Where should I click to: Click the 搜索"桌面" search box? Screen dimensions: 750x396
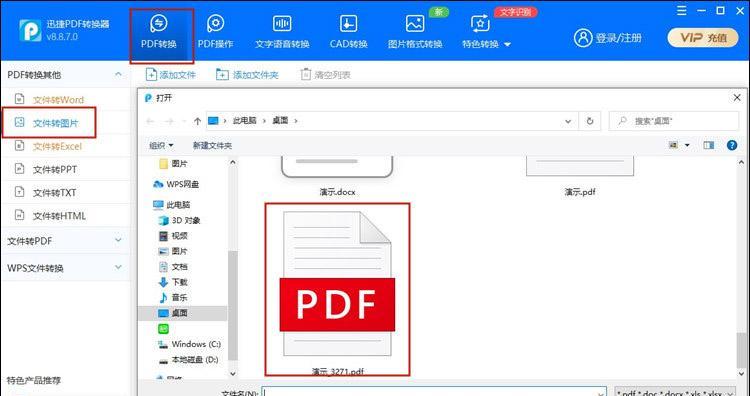click(673, 121)
